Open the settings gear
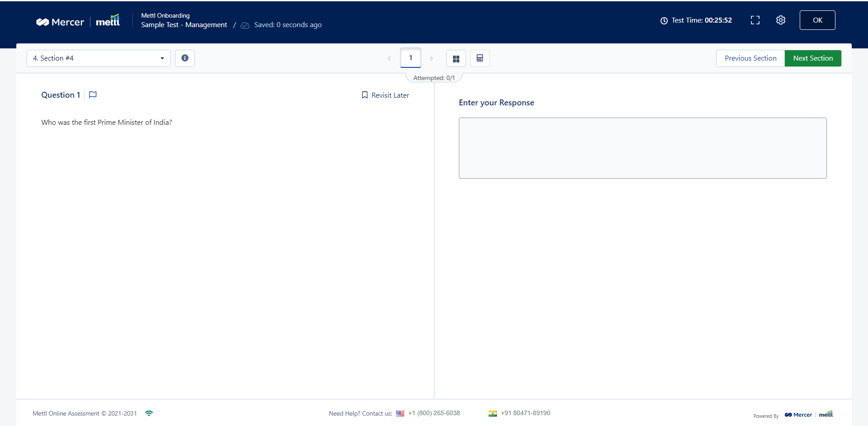The width and height of the screenshot is (868, 426). [x=781, y=20]
